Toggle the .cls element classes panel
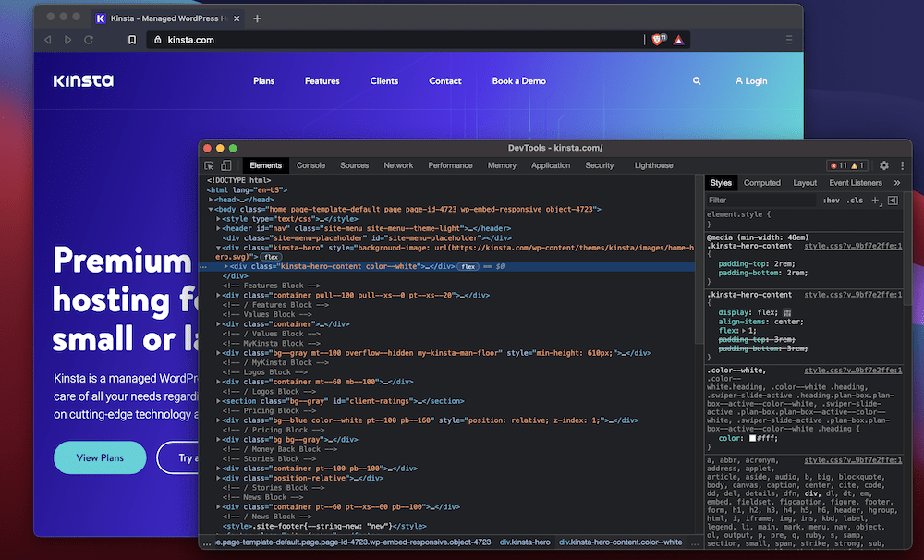The image size is (924, 560). point(856,200)
